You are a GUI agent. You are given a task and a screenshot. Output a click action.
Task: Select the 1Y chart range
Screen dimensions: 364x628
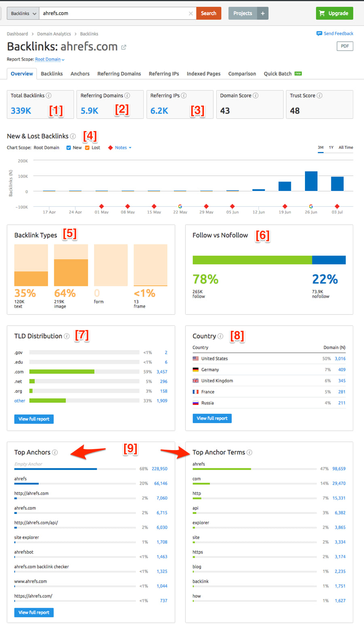tap(331, 148)
